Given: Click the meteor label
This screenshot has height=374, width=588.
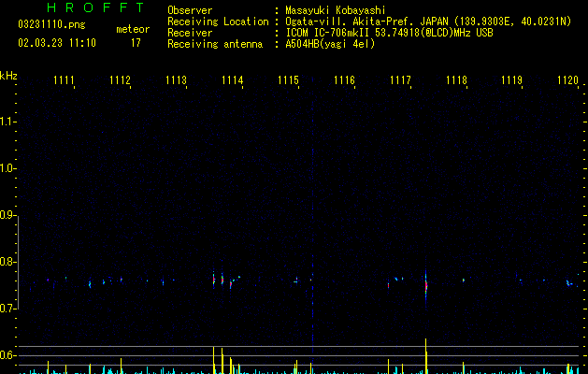Looking at the screenshot, I should (133, 29).
